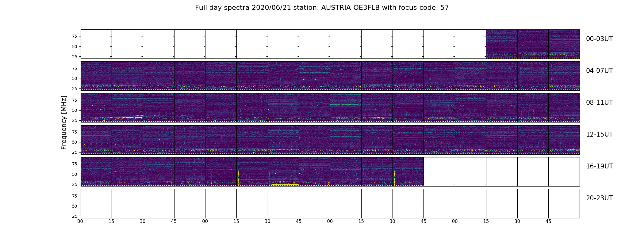Open the first spectrogram panel in 04-07UT row

click(96, 76)
